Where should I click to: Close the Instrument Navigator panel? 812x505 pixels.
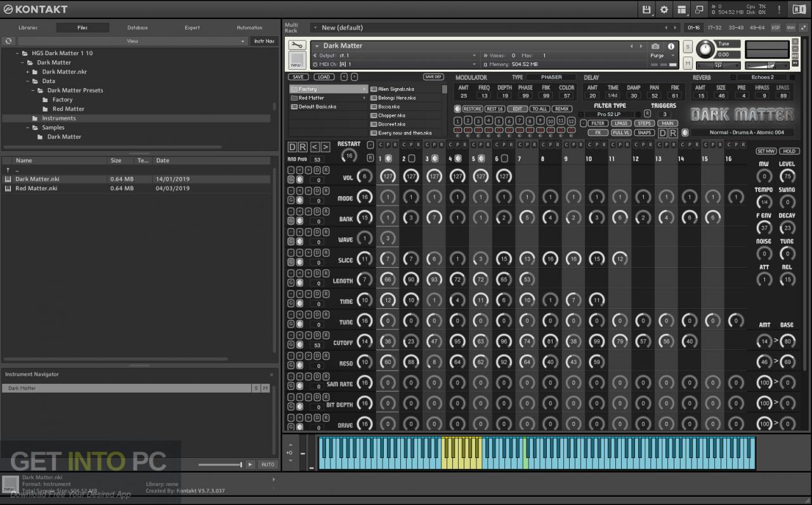(272, 375)
